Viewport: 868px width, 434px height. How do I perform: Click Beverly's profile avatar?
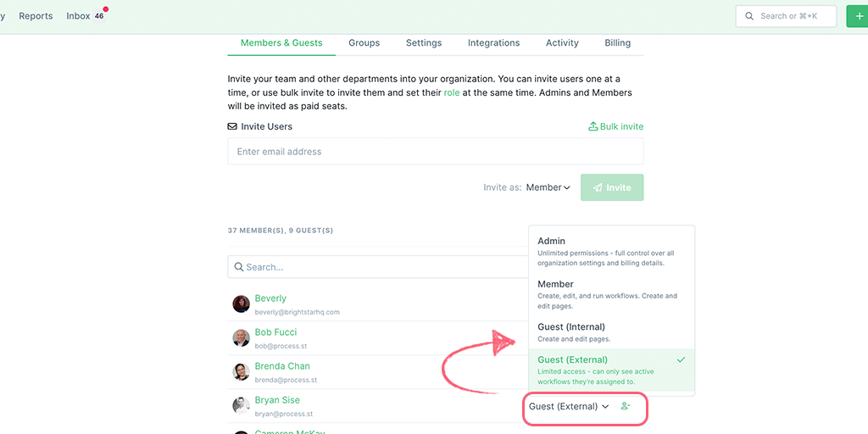click(x=241, y=304)
